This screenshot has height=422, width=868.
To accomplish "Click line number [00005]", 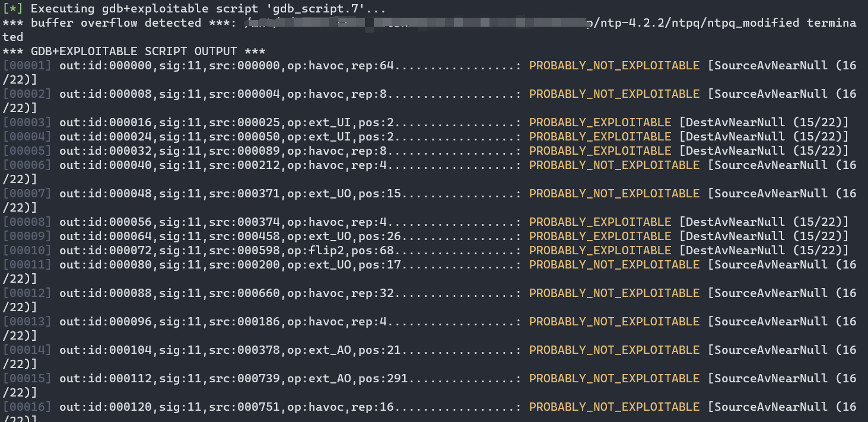I will [x=27, y=151].
